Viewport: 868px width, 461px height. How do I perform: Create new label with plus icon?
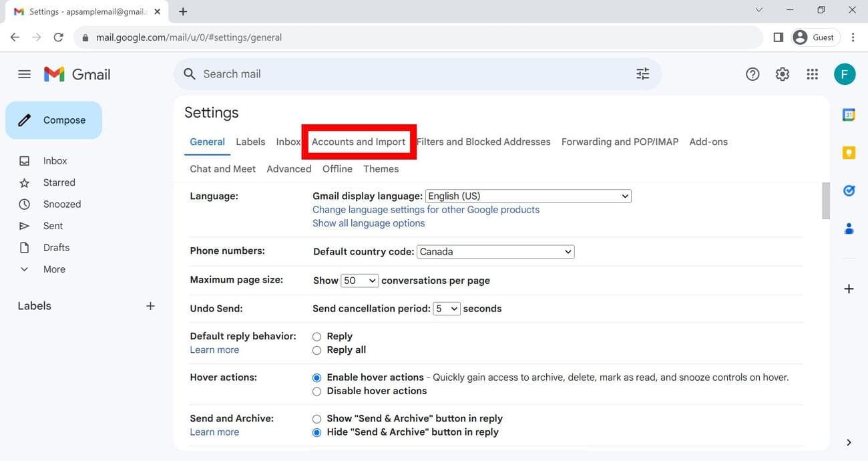pos(150,306)
